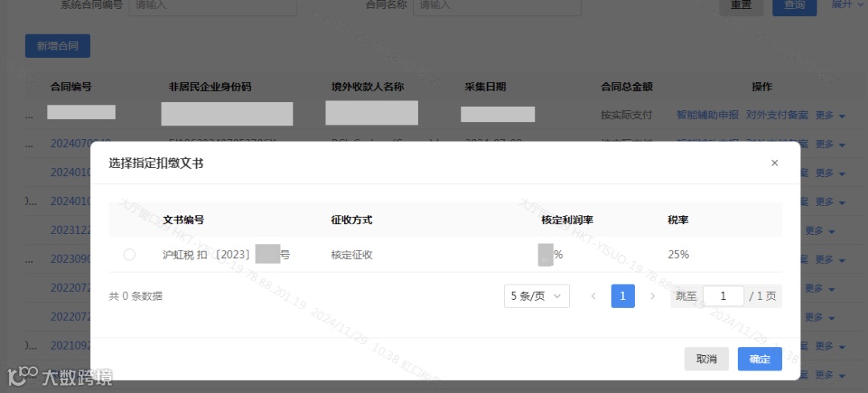Click the 征收方式 column header
Screen dimensions: 868x393
351,219
